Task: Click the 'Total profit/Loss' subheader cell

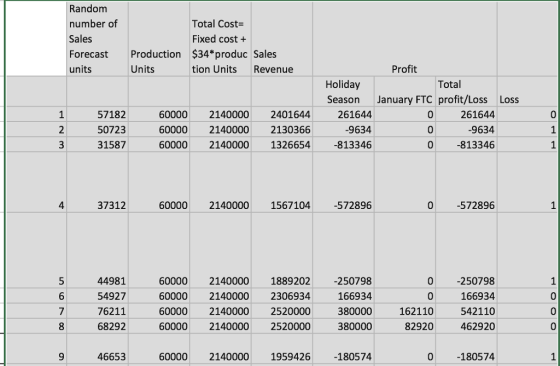Action: click(466, 91)
